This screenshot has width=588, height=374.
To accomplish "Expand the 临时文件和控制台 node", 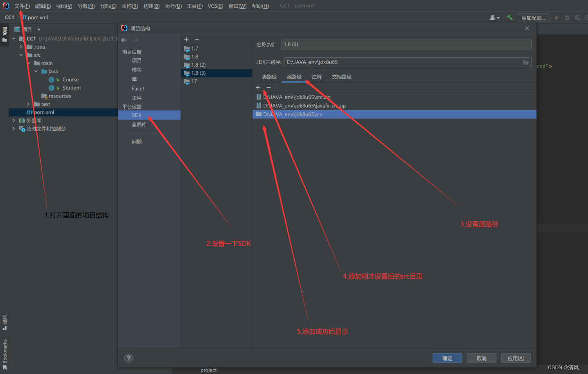I will point(14,129).
